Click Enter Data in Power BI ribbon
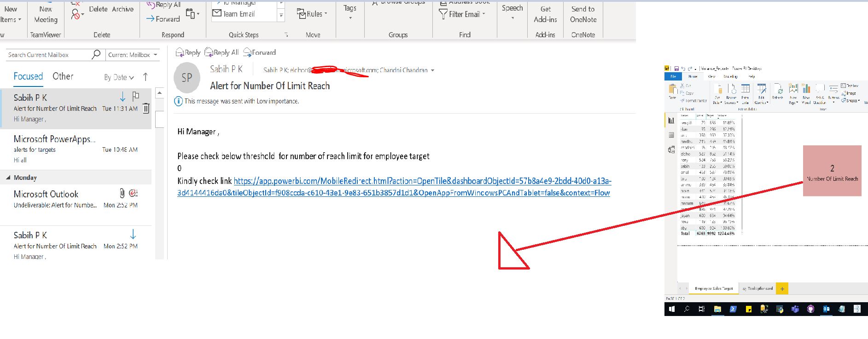This screenshot has height=339, width=868. pos(745,93)
